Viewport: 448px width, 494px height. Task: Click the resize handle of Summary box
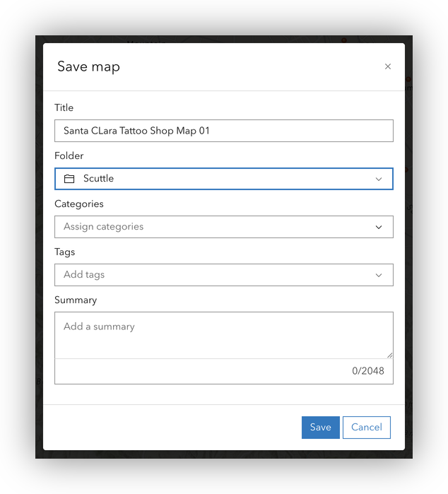tap(389, 355)
